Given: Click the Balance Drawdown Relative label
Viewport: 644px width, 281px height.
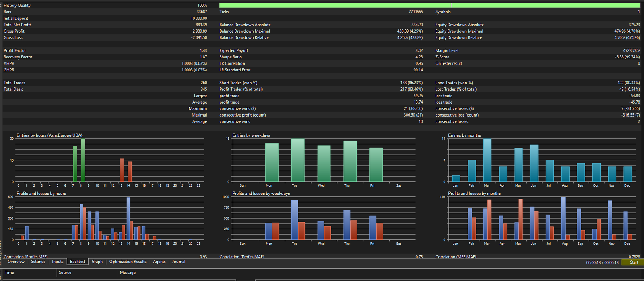Looking at the screenshot, I should click(244, 37).
